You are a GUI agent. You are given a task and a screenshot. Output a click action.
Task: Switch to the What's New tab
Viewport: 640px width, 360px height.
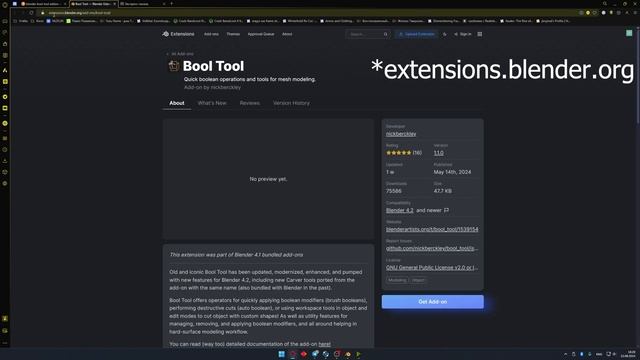coord(212,103)
